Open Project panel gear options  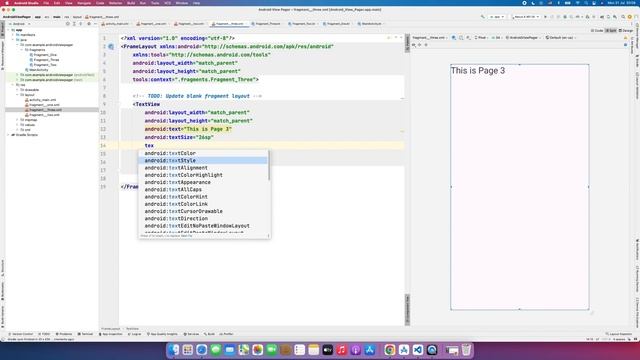[89, 24]
